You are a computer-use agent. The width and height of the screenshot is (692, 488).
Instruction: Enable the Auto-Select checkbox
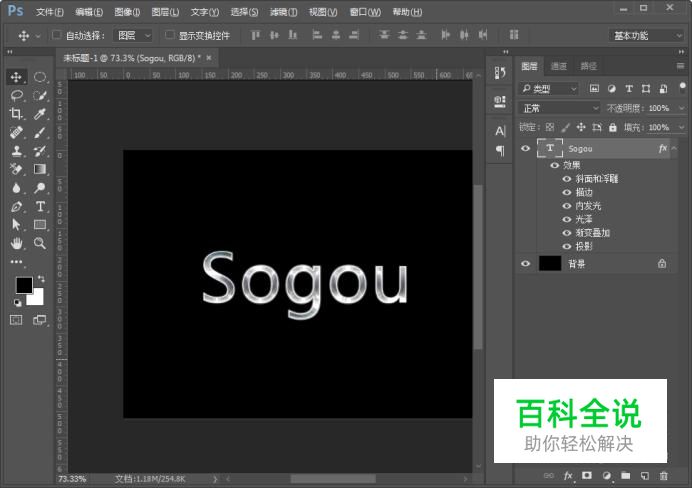click(x=56, y=35)
